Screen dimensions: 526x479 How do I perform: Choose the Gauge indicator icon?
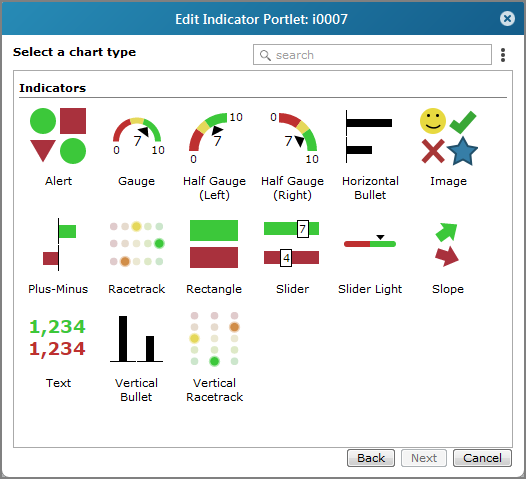coord(137,136)
